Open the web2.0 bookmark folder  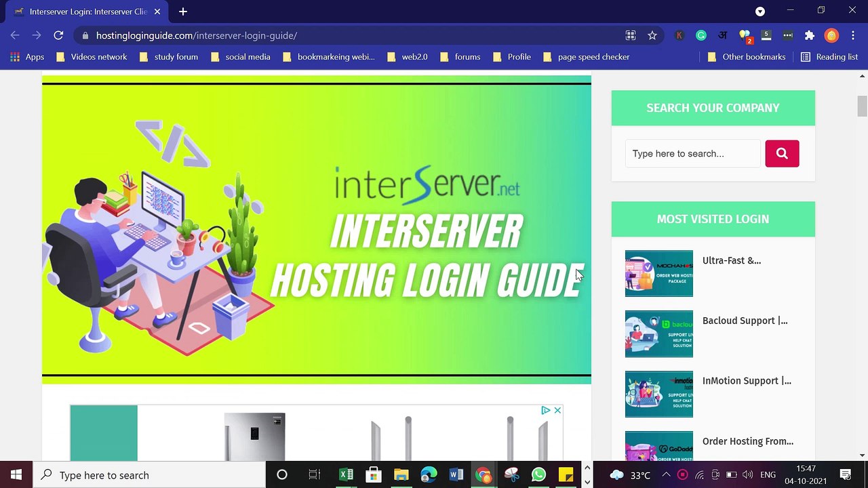coord(408,57)
